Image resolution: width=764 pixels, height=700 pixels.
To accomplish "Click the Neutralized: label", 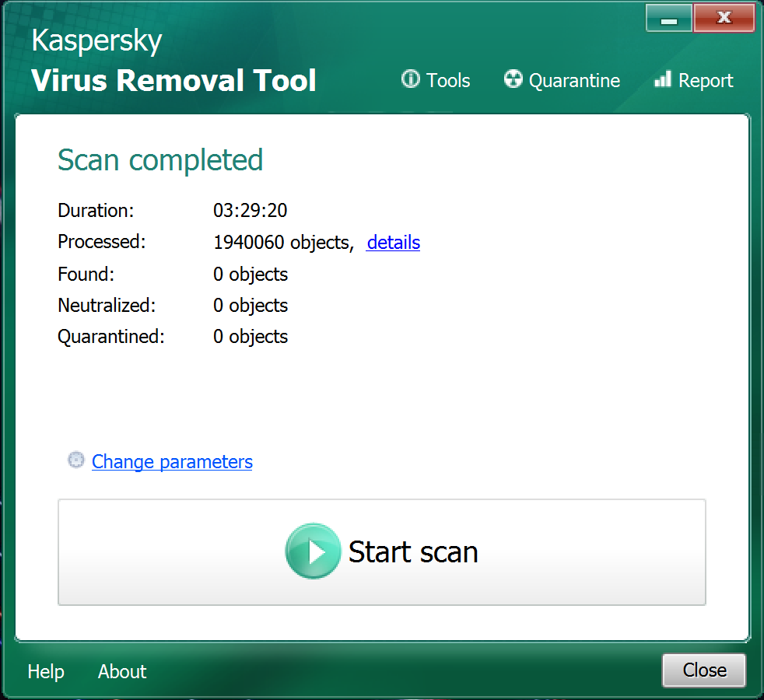I will (107, 306).
